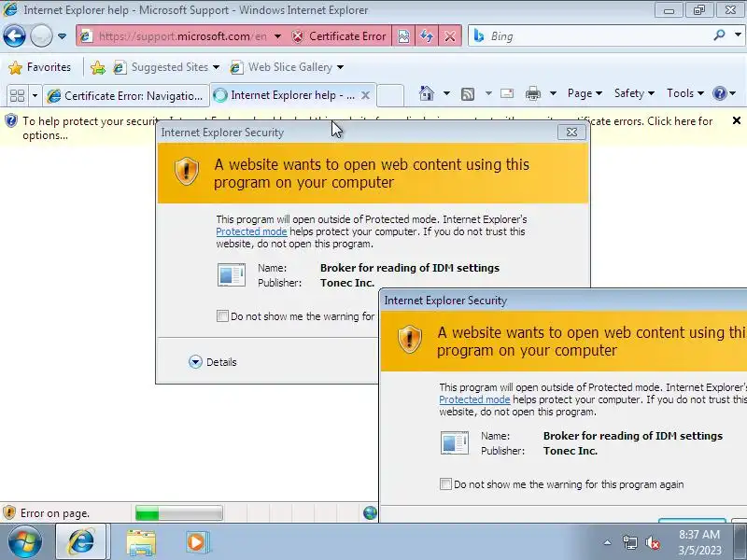The image size is (747, 560).
Task: Toggle the Compatibility View icon
Action: click(x=403, y=36)
